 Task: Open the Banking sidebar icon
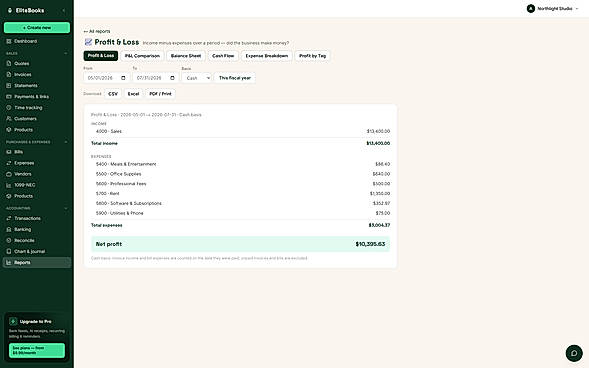point(9,229)
